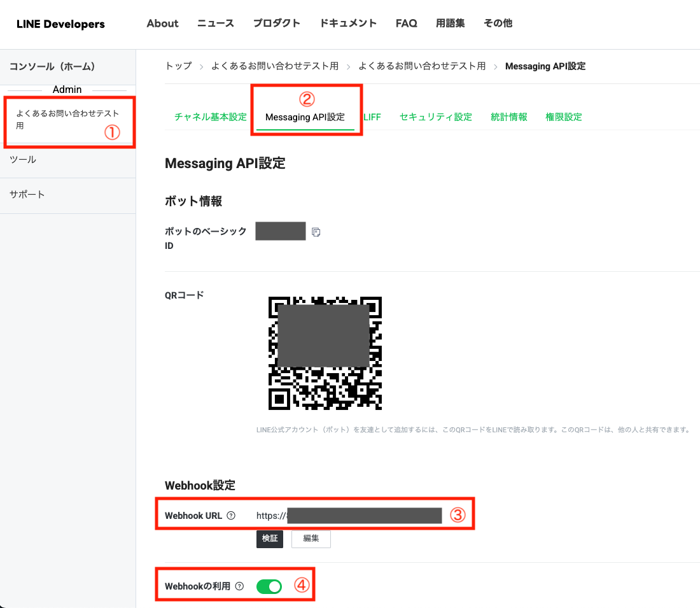Image resolution: width=700 pixels, height=608 pixels.
Task: Open the About menu item
Action: (x=162, y=23)
